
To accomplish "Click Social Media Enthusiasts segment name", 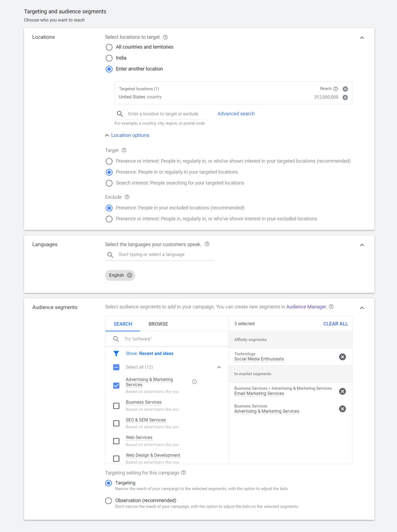I will click(x=259, y=359).
